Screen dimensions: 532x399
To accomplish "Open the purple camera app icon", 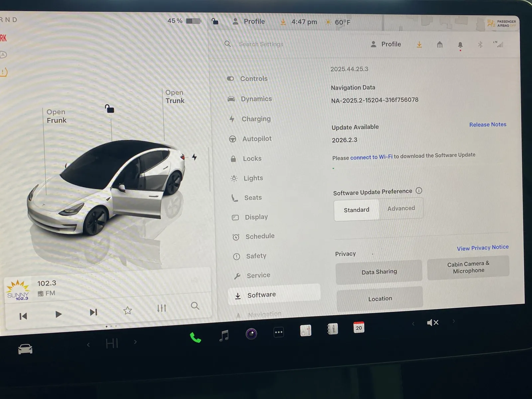I will (x=251, y=333).
